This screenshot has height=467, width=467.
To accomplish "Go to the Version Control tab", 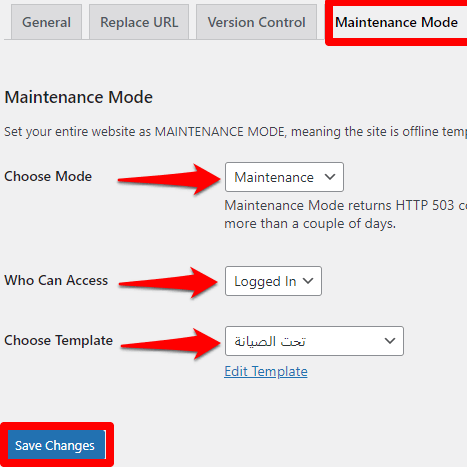I will pyautogui.click(x=256, y=22).
